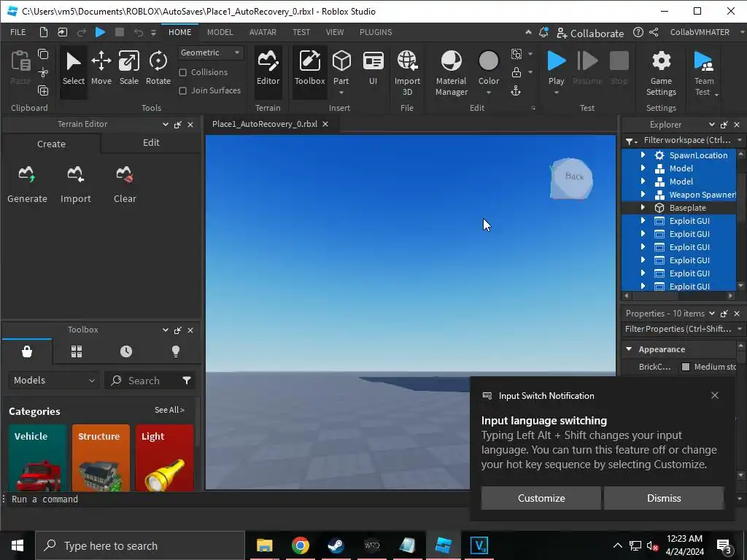
Task: Switch to the AVATAR ribbon tab
Action: (x=263, y=32)
